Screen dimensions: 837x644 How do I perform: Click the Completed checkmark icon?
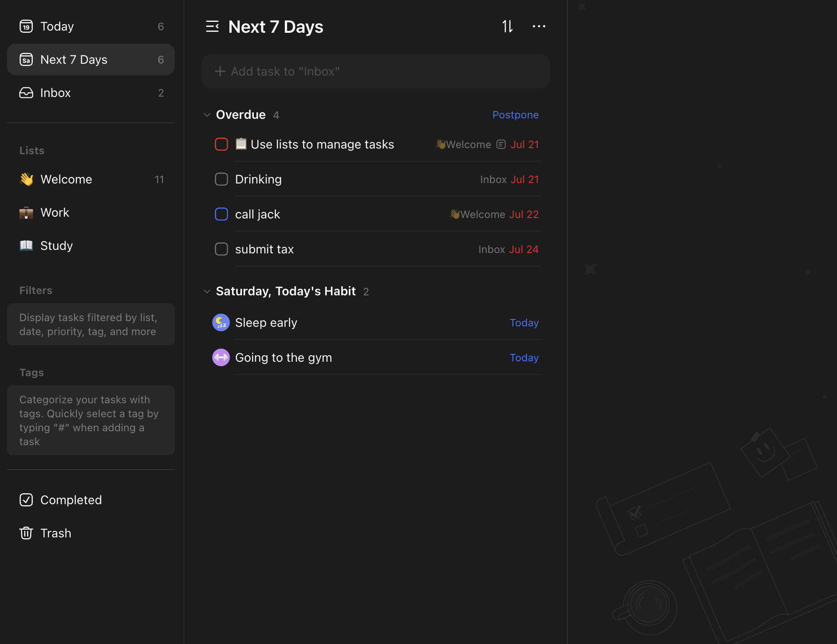(x=26, y=500)
